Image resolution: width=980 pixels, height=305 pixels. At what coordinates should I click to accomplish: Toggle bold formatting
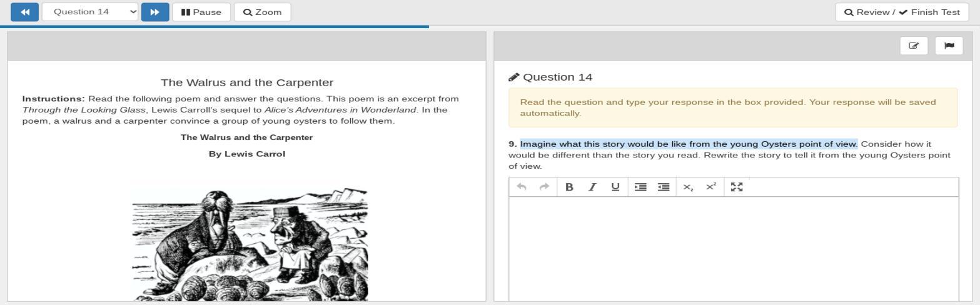569,187
